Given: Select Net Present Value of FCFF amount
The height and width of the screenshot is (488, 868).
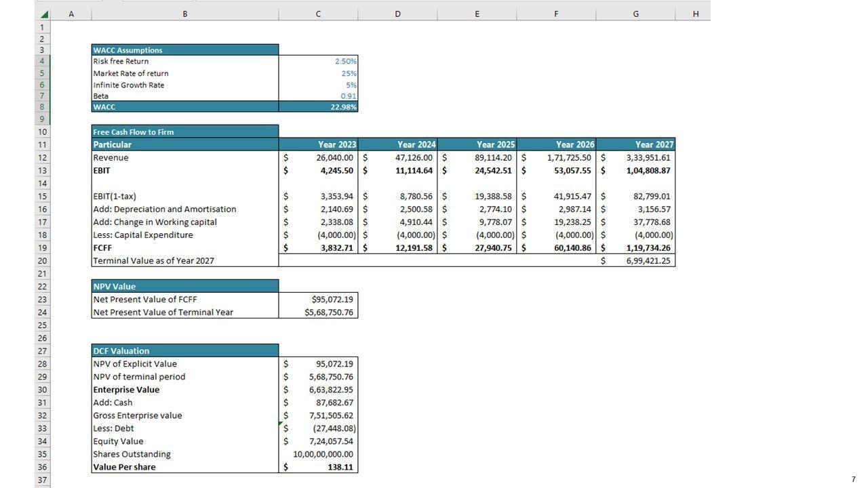Looking at the screenshot, I should [318, 300].
